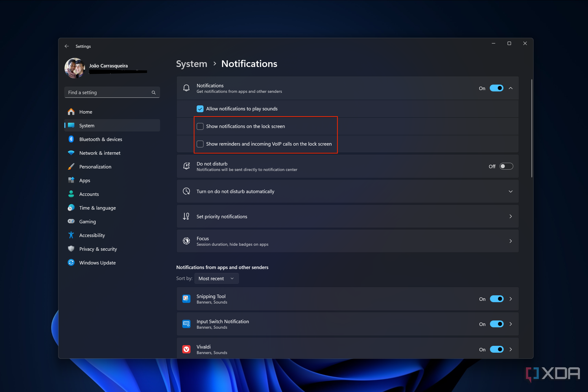Click the Input Switch Notification keyboard icon

coord(186,324)
